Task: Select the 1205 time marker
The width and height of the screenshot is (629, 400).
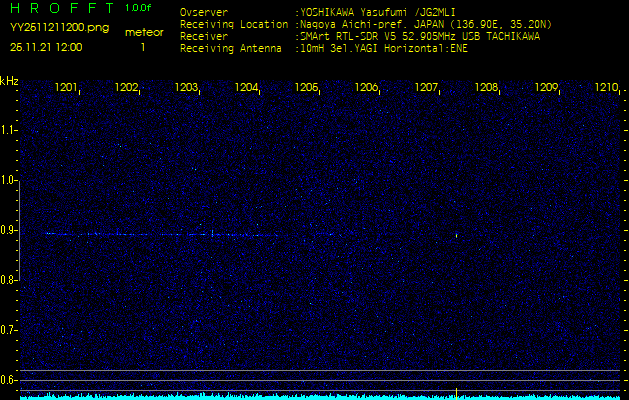Action: point(306,88)
